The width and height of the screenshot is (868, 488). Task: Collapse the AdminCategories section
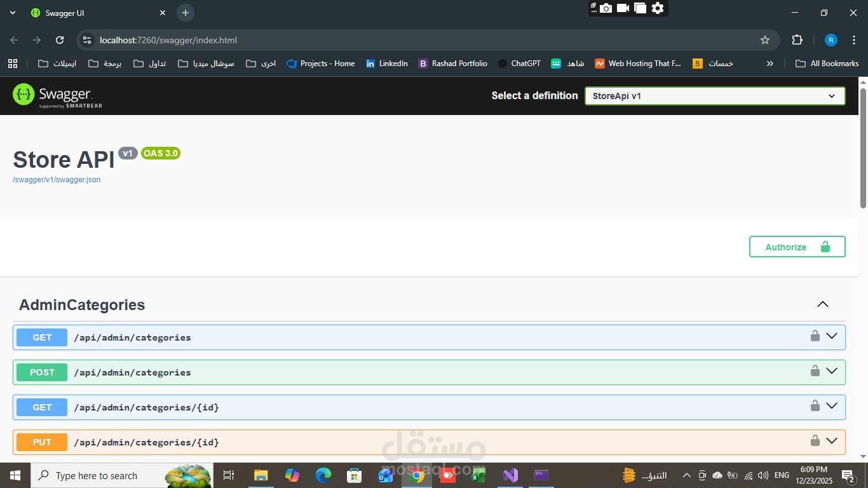pyautogui.click(x=822, y=304)
